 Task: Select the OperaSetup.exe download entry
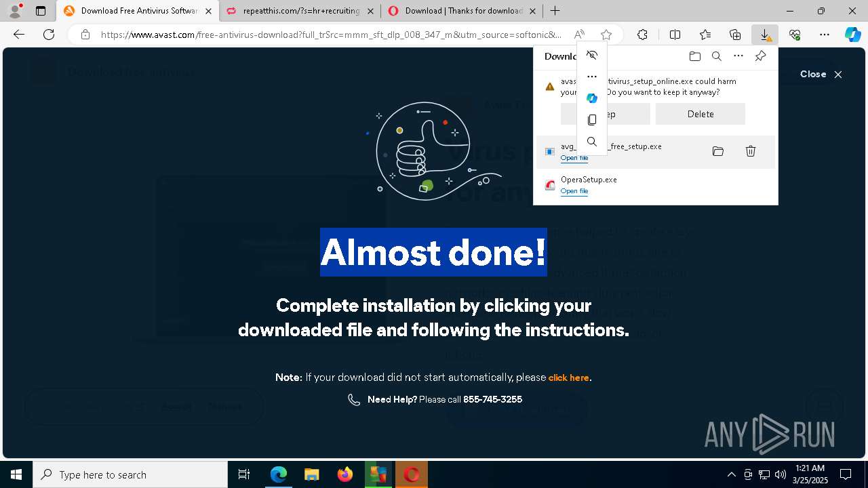(656, 185)
